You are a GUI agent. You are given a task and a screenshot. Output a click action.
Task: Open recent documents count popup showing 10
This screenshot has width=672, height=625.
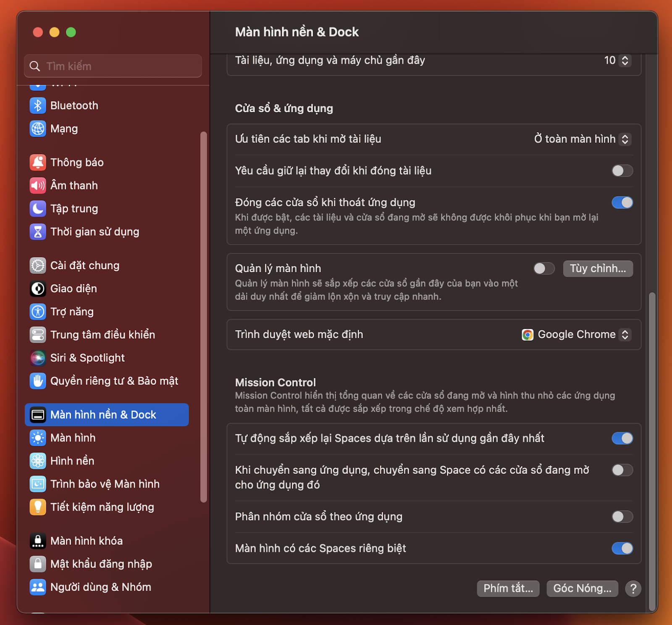(x=617, y=60)
